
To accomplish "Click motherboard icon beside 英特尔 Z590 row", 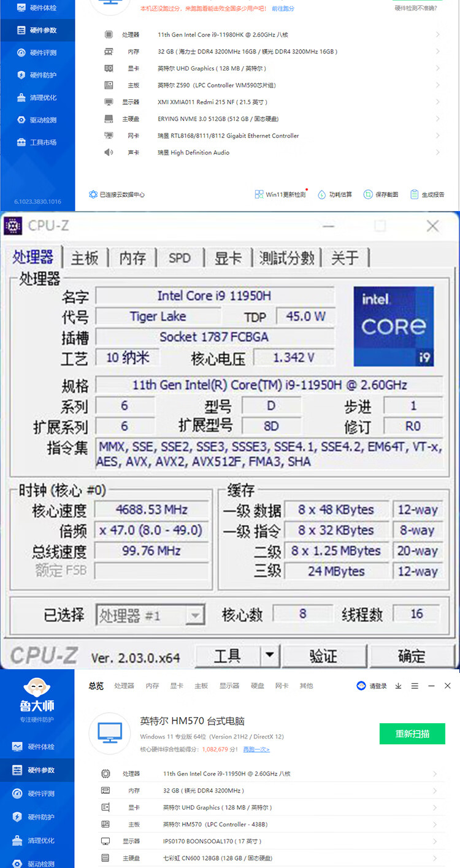I will click(109, 85).
